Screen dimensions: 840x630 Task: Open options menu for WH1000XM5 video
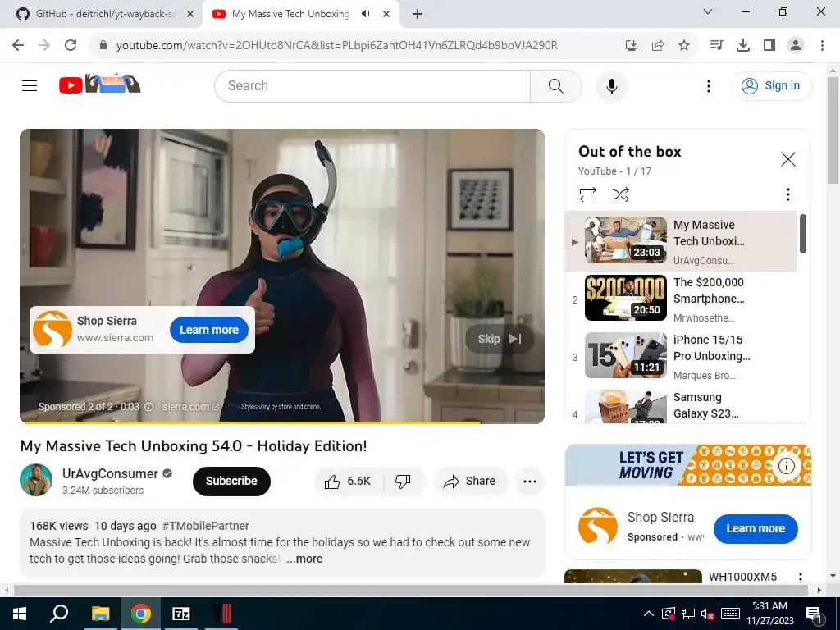click(801, 577)
